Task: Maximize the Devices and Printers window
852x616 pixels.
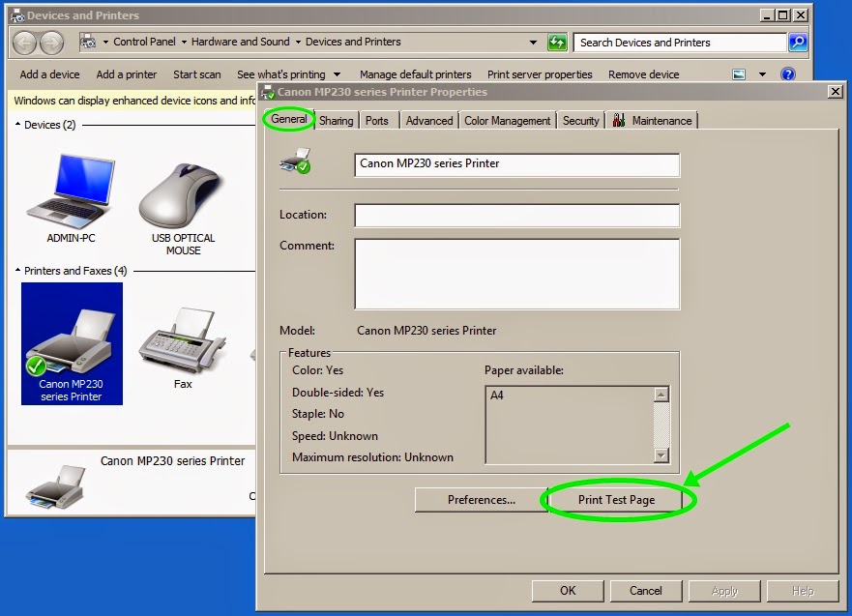Action: [x=783, y=15]
